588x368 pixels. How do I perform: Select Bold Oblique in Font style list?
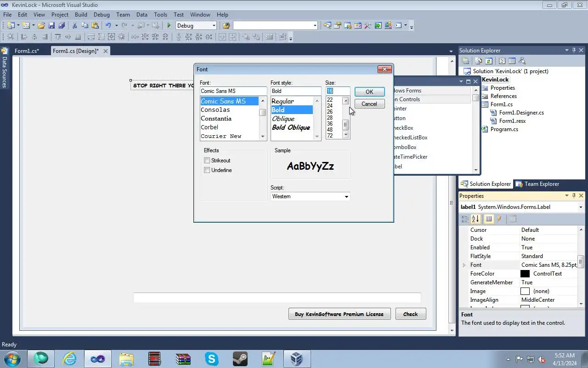tap(291, 127)
